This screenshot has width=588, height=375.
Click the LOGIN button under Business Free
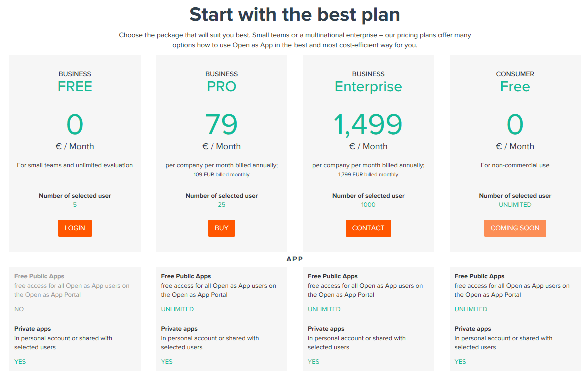coord(75,228)
